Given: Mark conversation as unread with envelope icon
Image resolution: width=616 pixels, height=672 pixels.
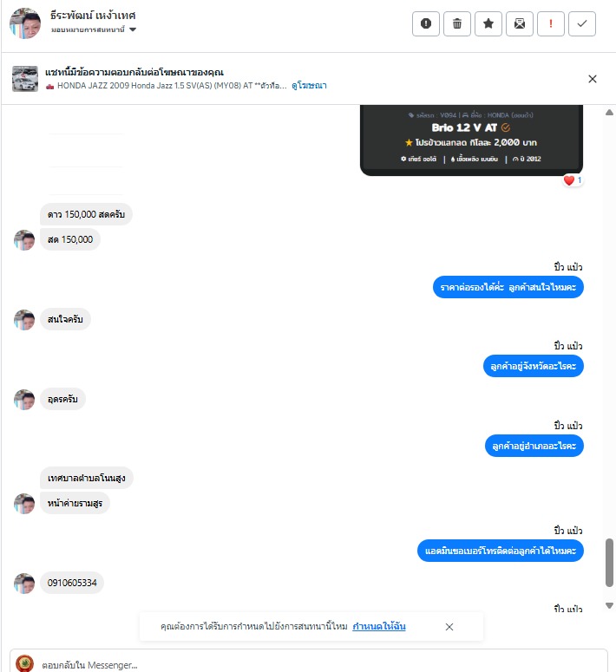Looking at the screenshot, I should [x=520, y=23].
